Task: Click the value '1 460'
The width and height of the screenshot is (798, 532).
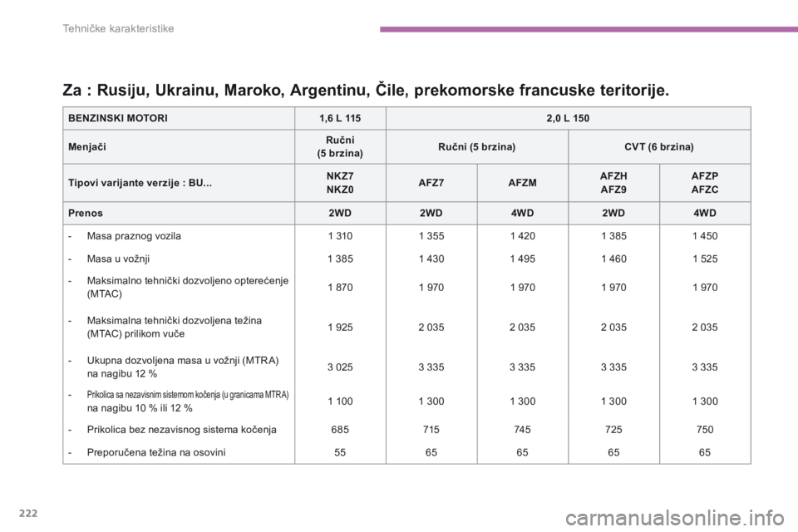Action: pyautogui.click(x=613, y=259)
